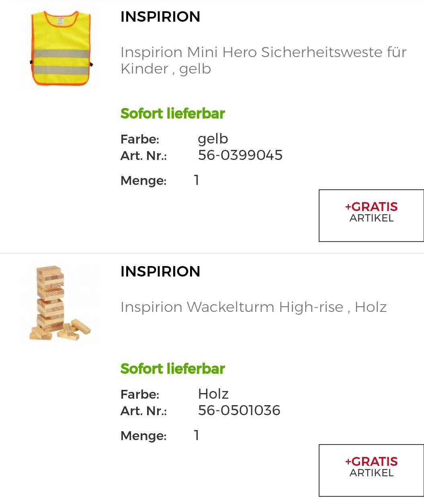Select INSPIRION brand heading above the vest
The height and width of the screenshot is (504, 424).
coord(160,16)
